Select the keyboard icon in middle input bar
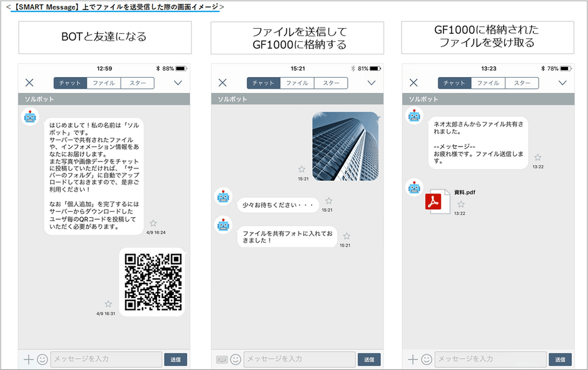This screenshot has width=588, height=370. point(222,359)
